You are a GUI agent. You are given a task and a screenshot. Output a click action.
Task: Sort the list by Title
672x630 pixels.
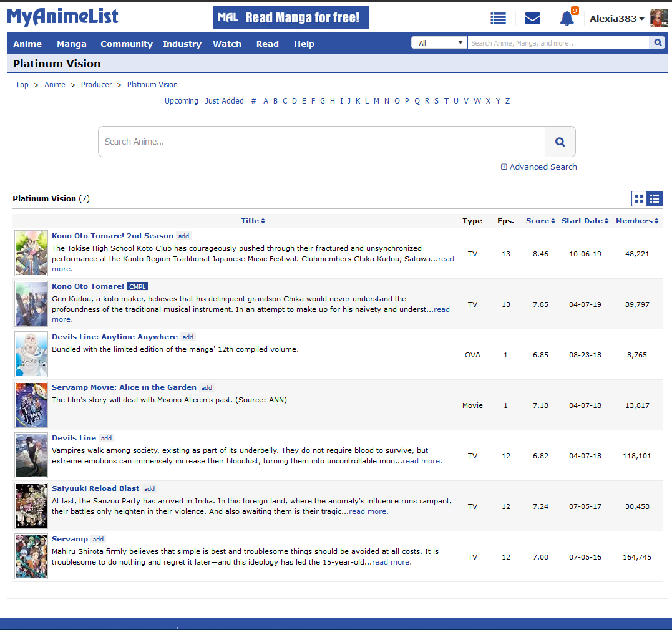point(253,221)
